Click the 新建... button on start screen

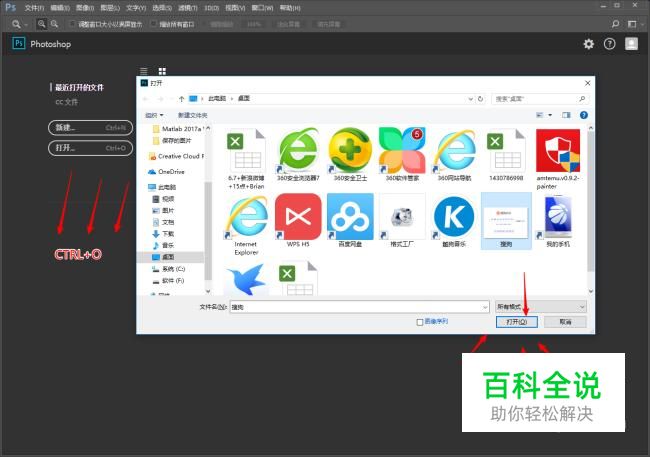(x=90, y=128)
